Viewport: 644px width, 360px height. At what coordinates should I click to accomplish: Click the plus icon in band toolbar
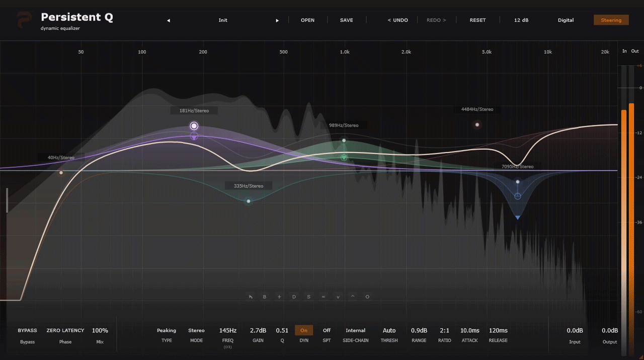pyautogui.click(x=279, y=297)
